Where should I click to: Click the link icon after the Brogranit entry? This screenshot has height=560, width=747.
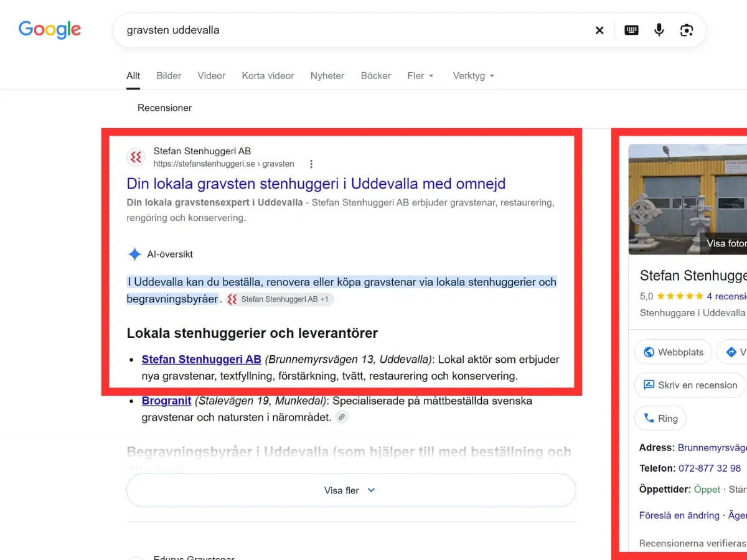tap(342, 418)
